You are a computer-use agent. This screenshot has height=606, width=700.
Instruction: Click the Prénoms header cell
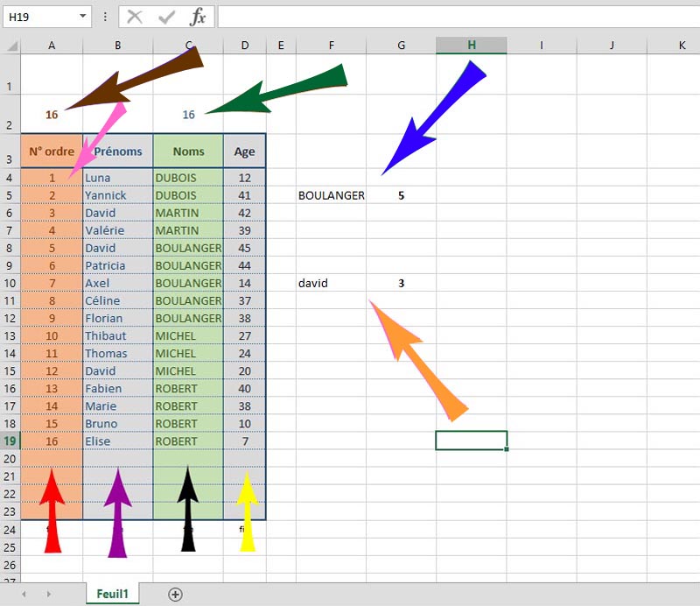tap(118, 151)
